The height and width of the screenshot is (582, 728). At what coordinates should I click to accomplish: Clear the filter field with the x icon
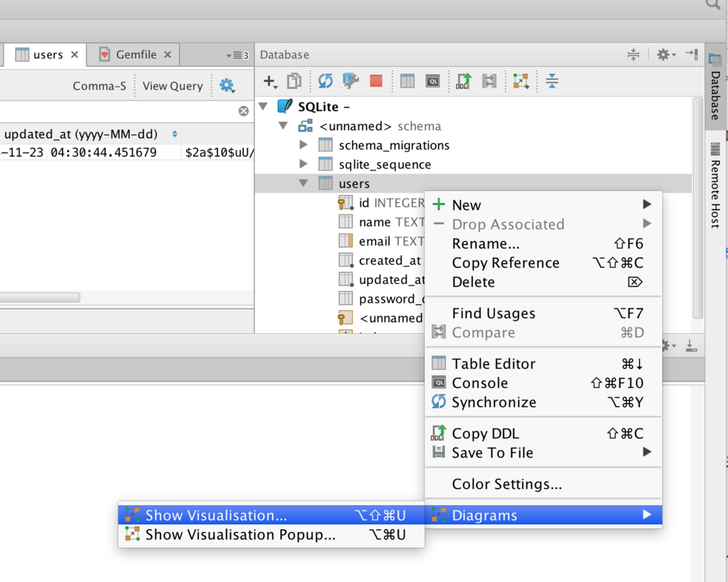243,111
